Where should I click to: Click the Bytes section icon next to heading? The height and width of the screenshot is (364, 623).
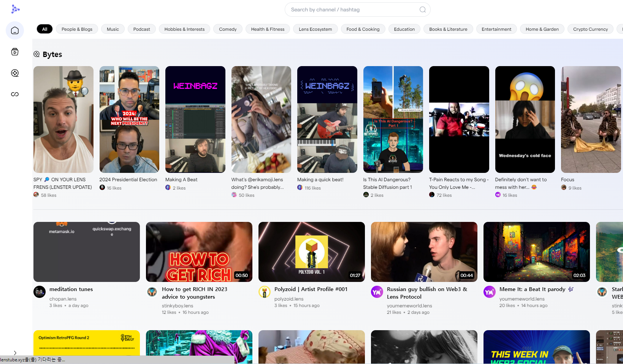[x=36, y=54]
